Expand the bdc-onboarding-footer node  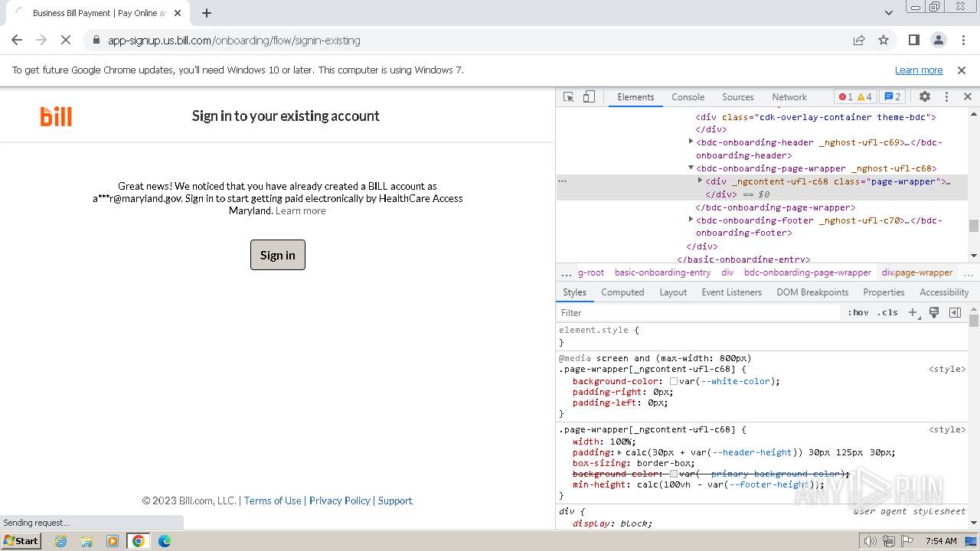pyautogui.click(x=691, y=220)
